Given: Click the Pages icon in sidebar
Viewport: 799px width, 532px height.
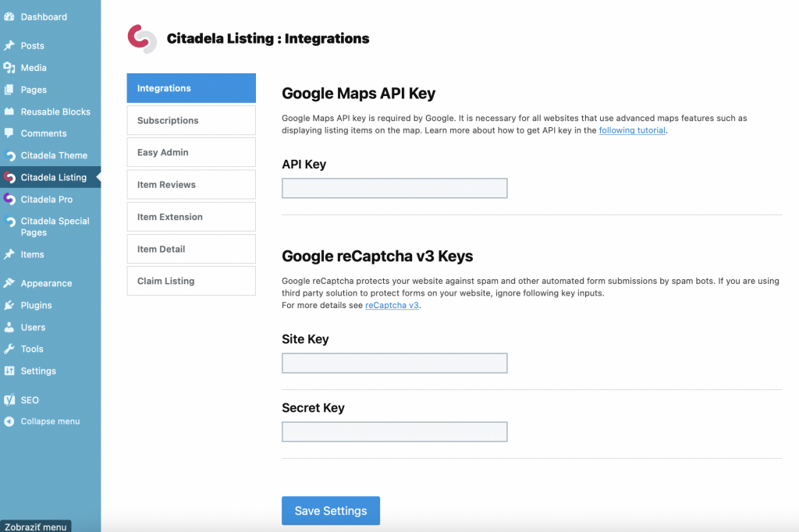Looking at the screenshot, I should pos(9,90).
